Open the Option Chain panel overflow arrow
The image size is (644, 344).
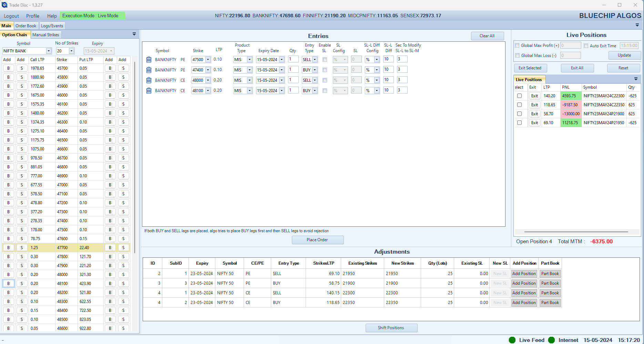point(134,34)
